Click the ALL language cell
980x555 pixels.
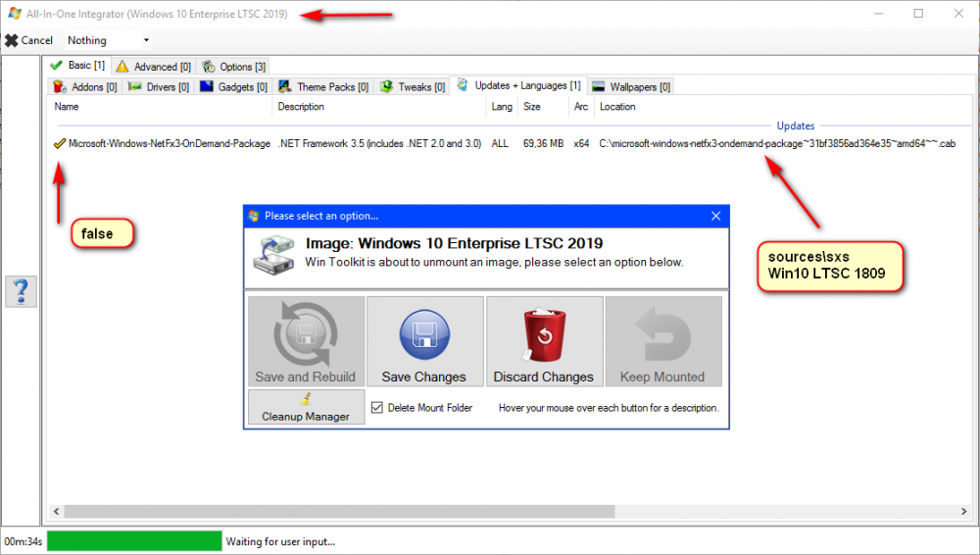pos(500,144)
